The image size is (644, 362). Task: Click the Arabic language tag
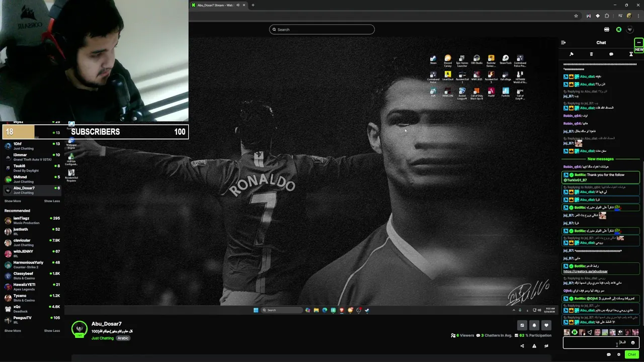pos(123,338)
